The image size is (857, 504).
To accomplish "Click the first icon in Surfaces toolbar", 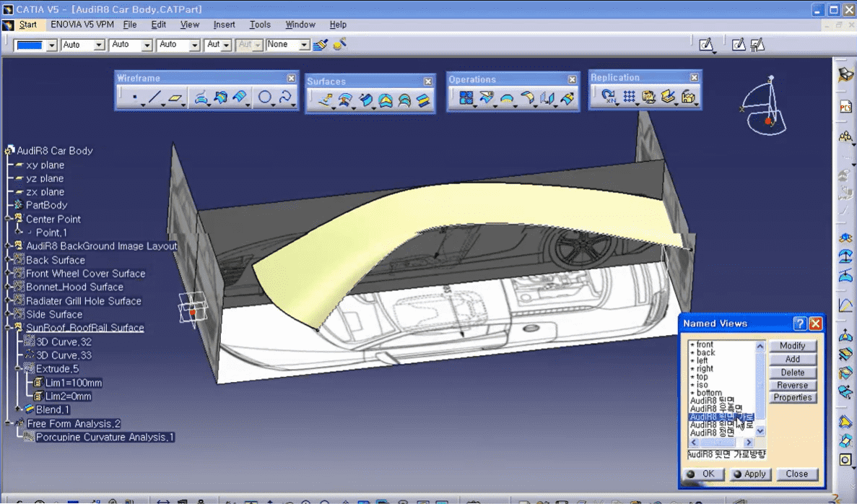I will coord(325,100).
